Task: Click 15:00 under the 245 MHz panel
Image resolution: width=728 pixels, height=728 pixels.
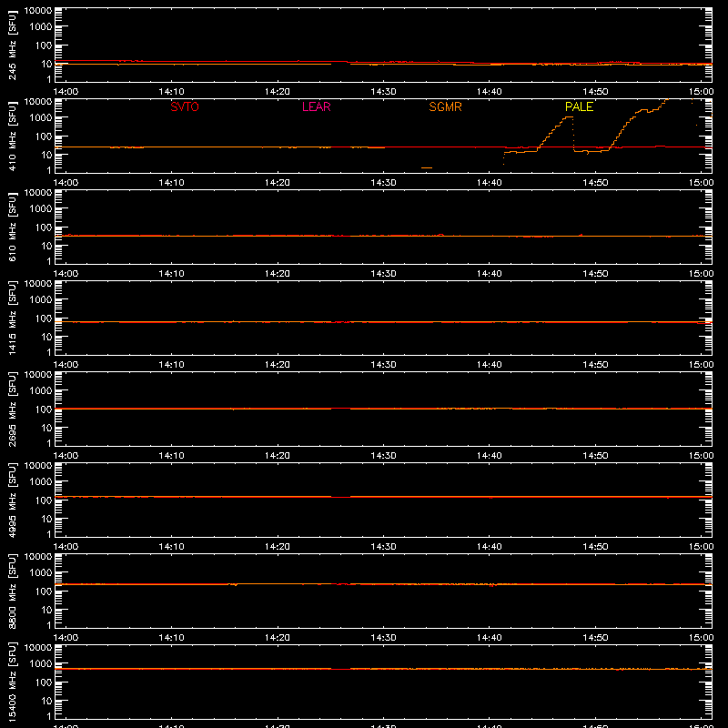Action: (x=701, y=92)
